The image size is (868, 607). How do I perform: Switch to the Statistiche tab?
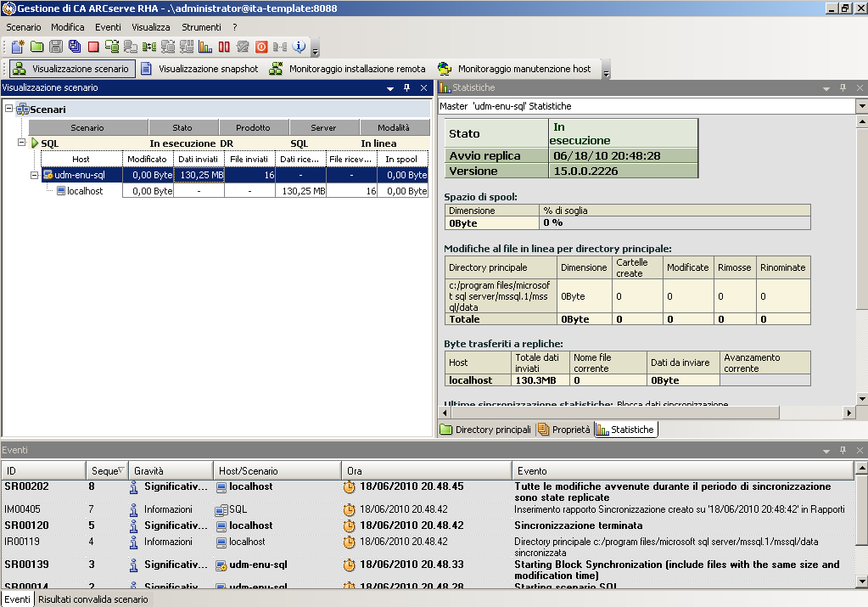pyautogui.click(x=626, y=430)
